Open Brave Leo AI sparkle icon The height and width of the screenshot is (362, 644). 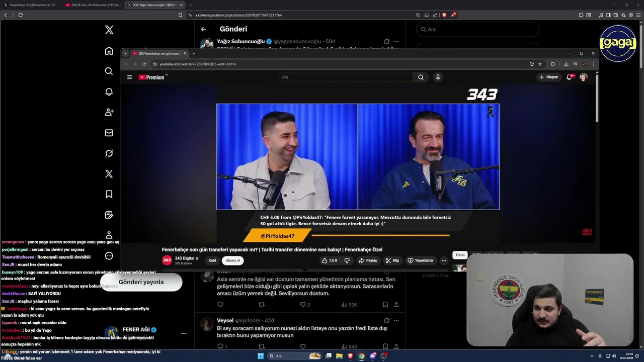pyautogui.click(x=622, y=15)
